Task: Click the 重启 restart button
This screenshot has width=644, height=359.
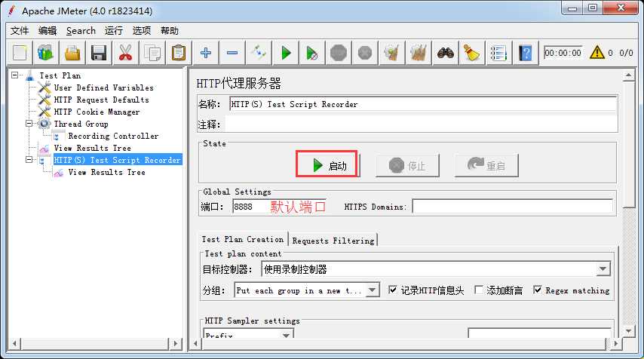Action: [486, 165]
